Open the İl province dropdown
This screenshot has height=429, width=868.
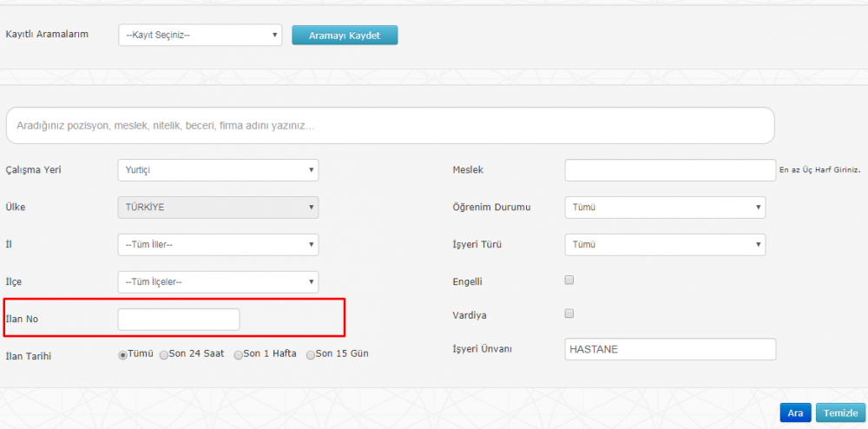point(217,245)
